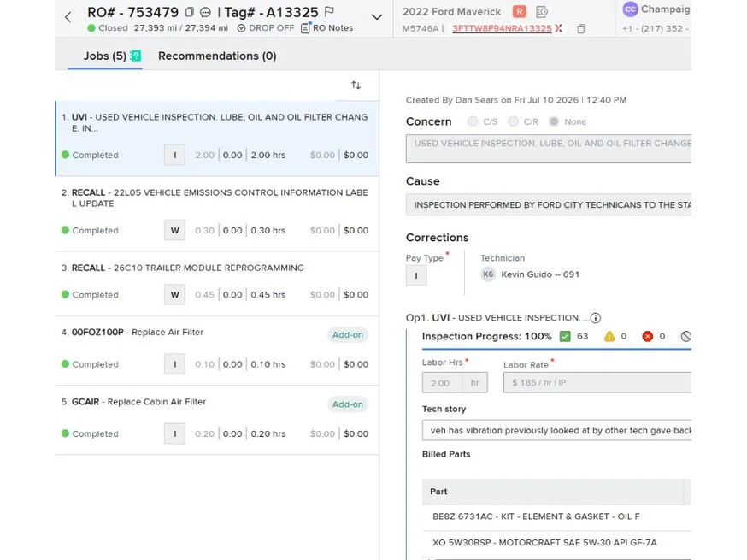This screenshot has width=747, height=560.
Task: Select the C/S concern radio button
Action: pos(472,121)
